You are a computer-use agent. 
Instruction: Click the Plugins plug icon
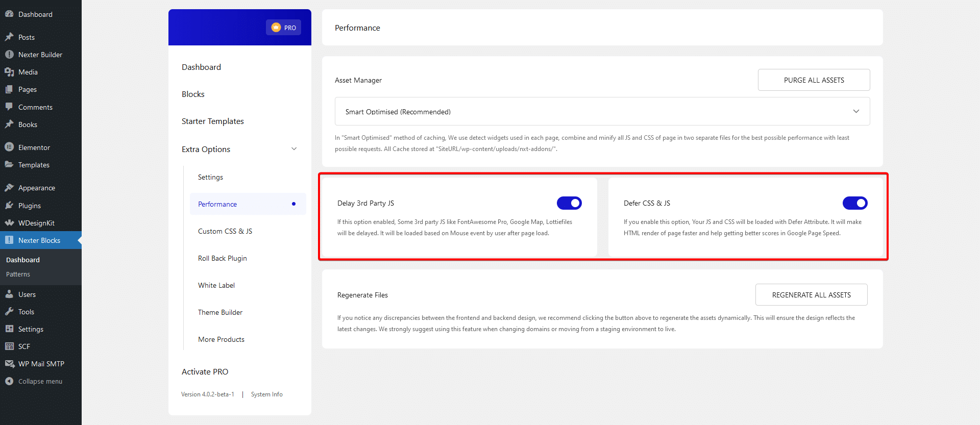coord(9,206)
